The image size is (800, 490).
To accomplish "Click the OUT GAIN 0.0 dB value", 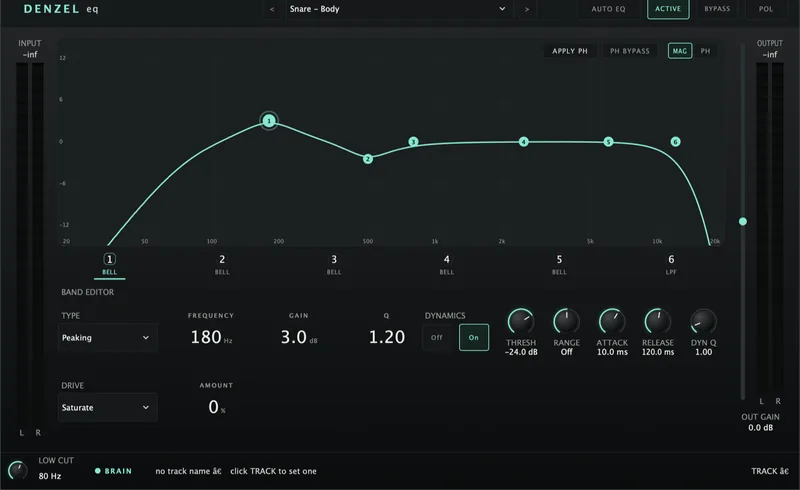I will (x=760, y=428).
